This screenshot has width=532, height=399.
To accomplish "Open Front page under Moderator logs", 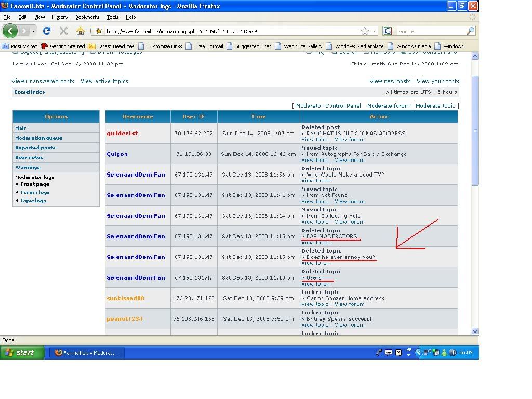I will point(35,184).
